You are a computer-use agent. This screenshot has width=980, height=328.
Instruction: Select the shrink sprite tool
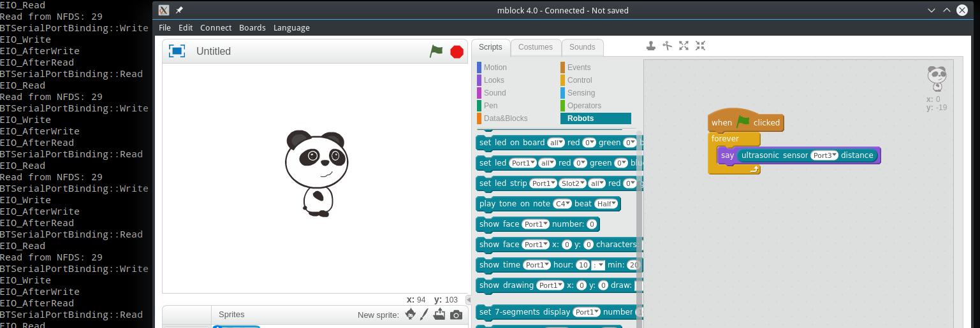pos(700,45)
